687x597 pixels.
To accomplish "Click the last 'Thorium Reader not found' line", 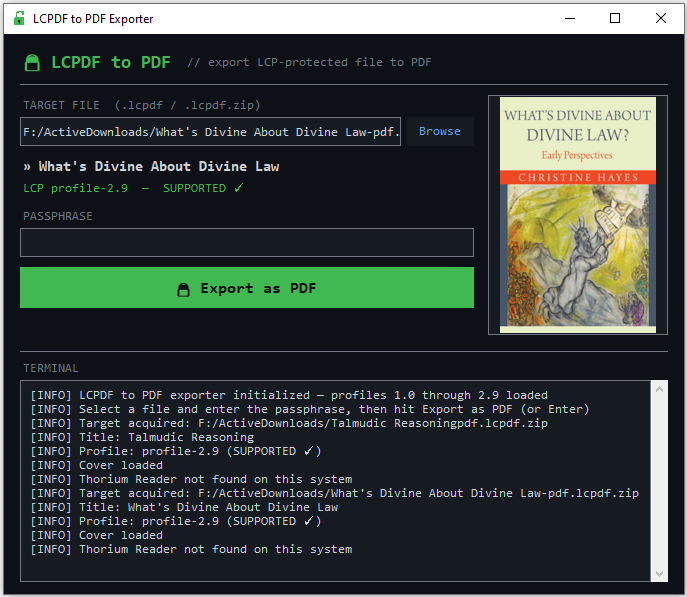I will [x=191, y=549].
